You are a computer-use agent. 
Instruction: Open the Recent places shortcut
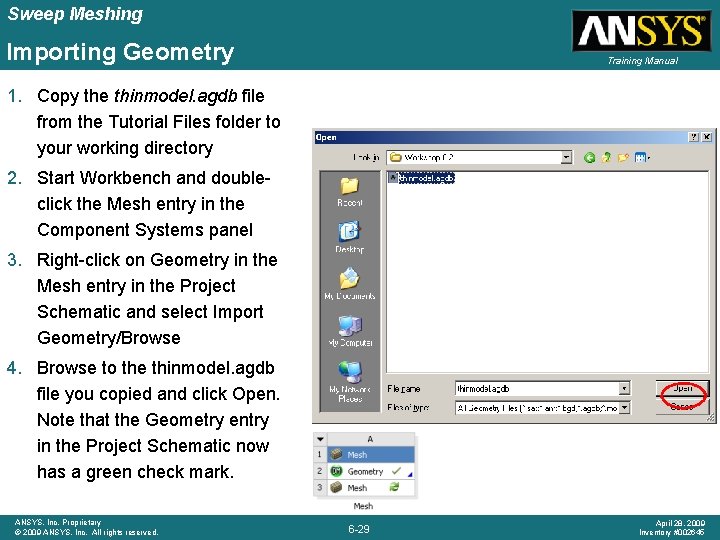coord(350,192)
